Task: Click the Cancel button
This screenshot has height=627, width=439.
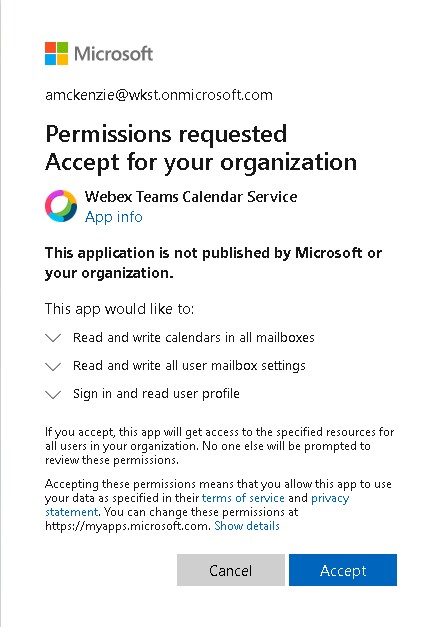Action: click(x=231, y=570)
